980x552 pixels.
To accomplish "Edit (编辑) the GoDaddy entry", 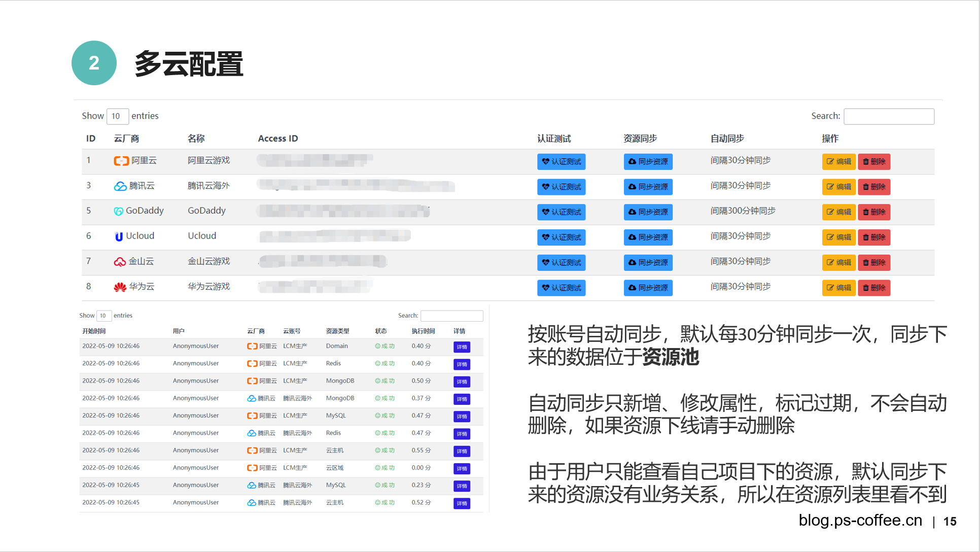I will 838,212.
